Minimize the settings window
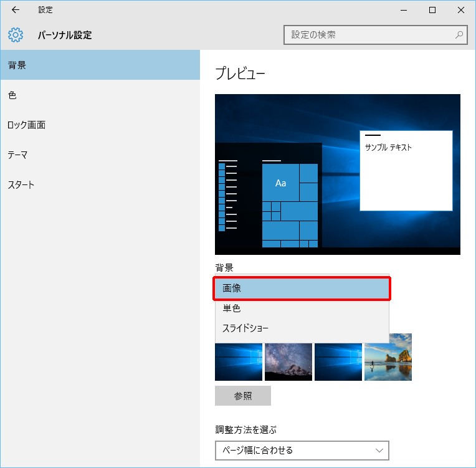Image resolution: width=476 pixels, height=468 pixels. [x=404, y=10]
